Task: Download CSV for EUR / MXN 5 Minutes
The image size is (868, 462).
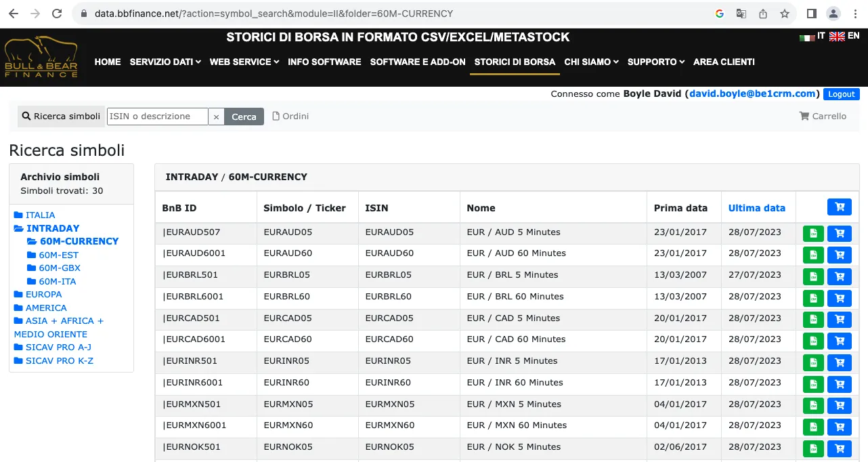Action: (x=813, y=406)
